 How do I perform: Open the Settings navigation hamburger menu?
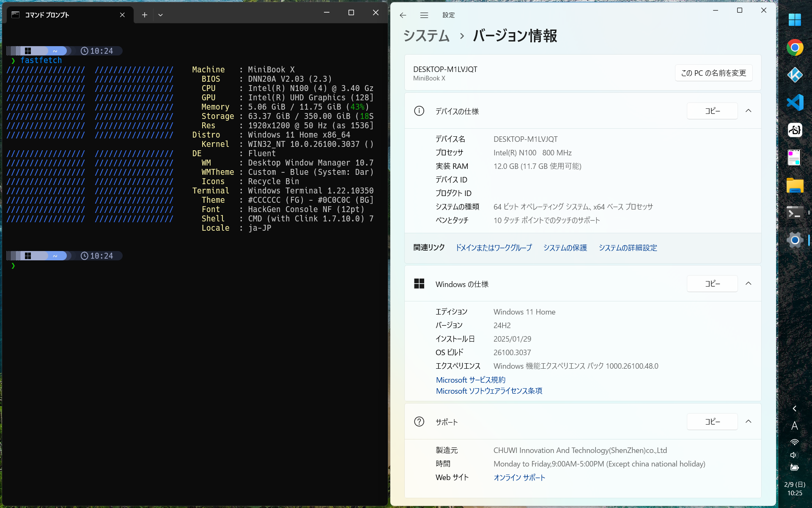(x=424, y=15)
